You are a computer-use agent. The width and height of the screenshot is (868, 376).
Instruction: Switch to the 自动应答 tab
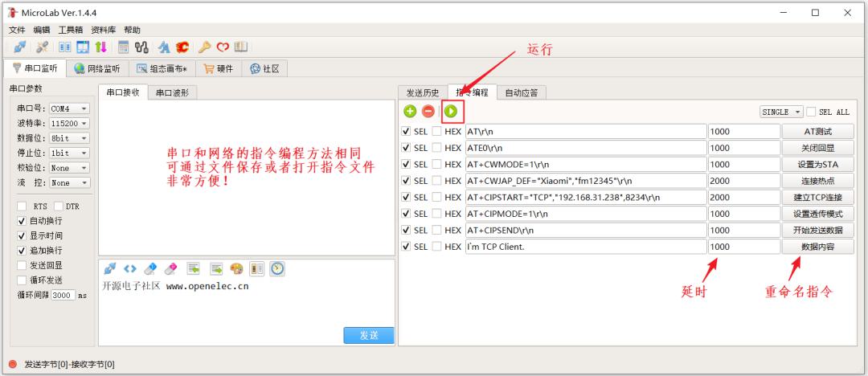pyautogui.click(x=521, y=92)
